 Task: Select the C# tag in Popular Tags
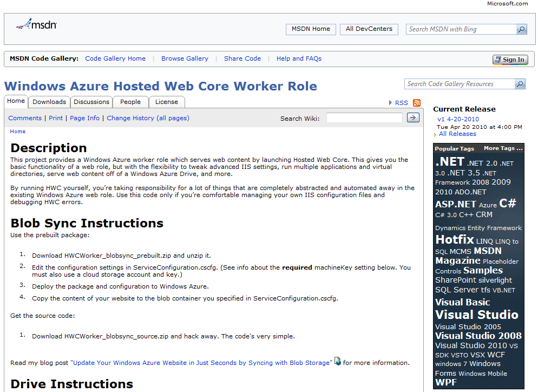[508, 203]
